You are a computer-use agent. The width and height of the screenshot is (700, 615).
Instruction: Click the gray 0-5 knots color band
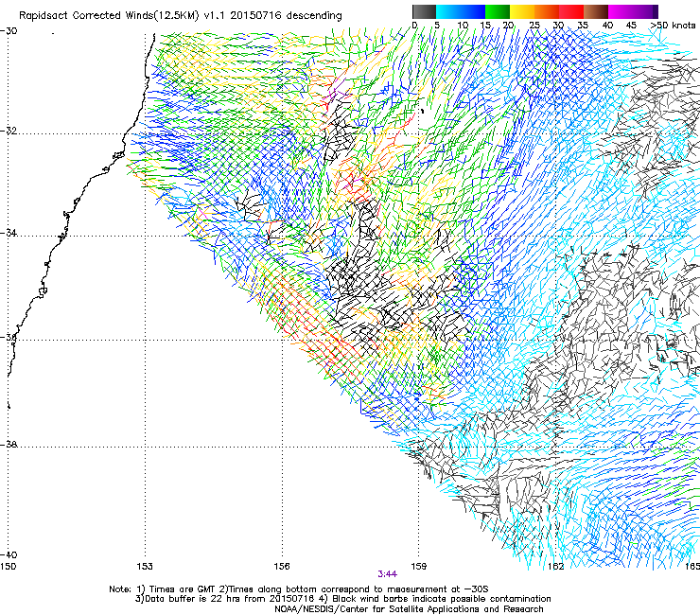click(424, 11)
